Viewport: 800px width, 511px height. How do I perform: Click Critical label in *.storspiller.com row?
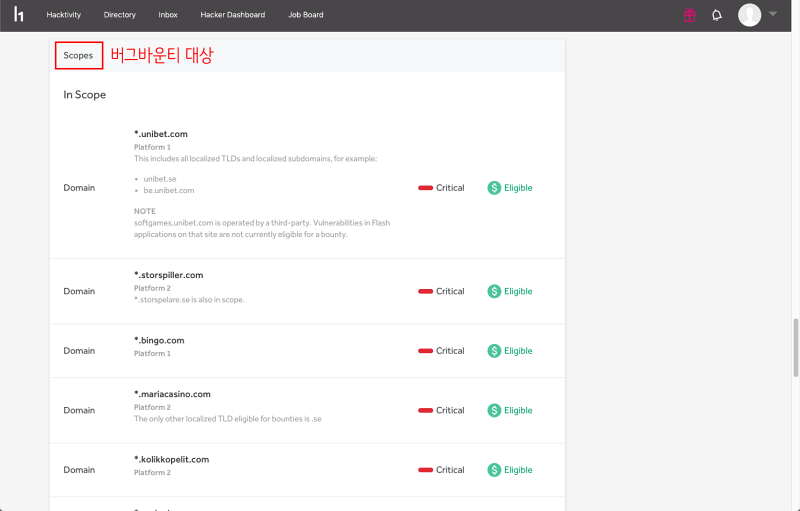(x=450, y=291)
